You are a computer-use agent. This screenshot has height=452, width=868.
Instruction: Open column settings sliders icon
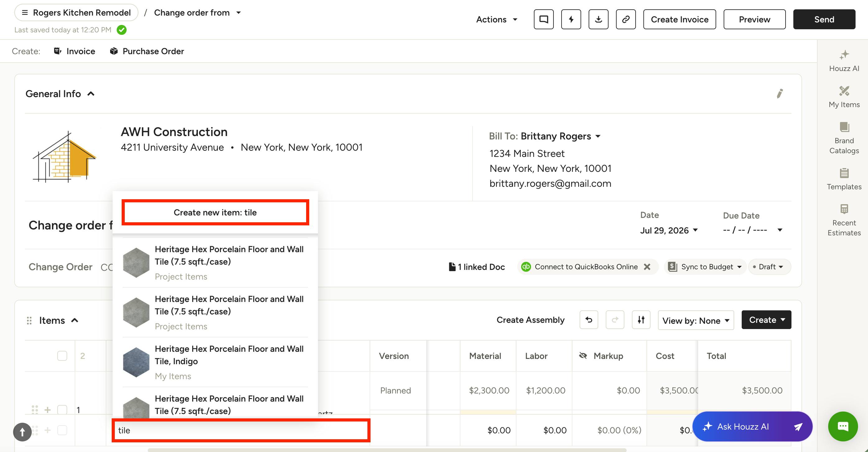click(x=641, y=319)
